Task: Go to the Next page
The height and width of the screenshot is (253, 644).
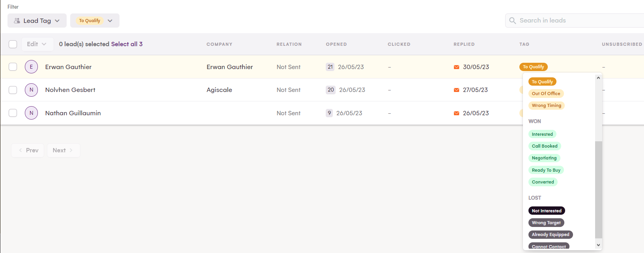Action: click(x=63, y=150)
